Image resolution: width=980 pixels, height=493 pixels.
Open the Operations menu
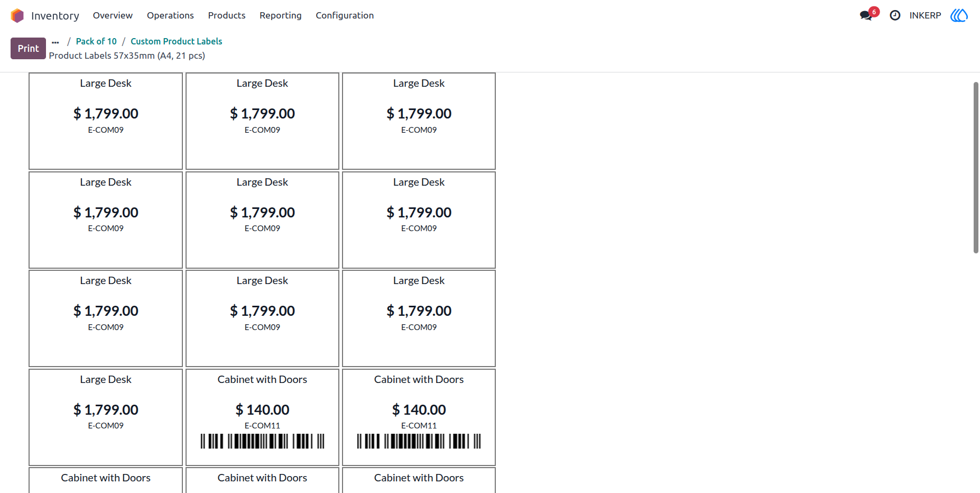[x=170, y=15]
